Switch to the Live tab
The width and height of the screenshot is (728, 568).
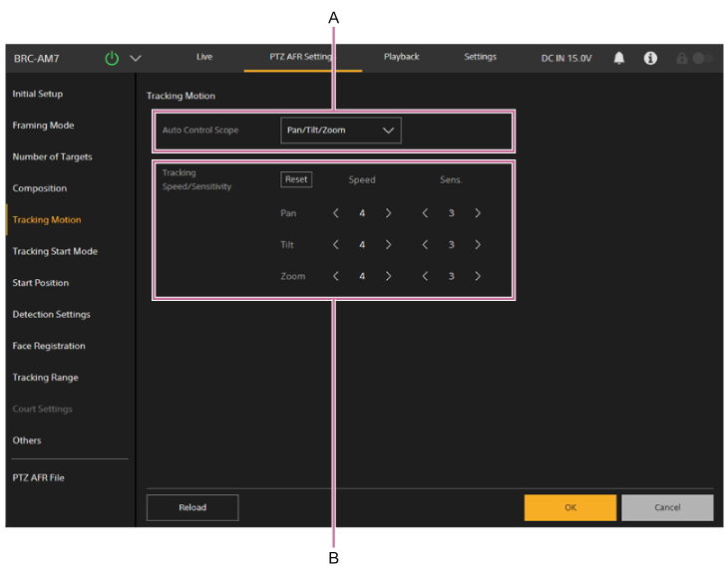(204, 57)
